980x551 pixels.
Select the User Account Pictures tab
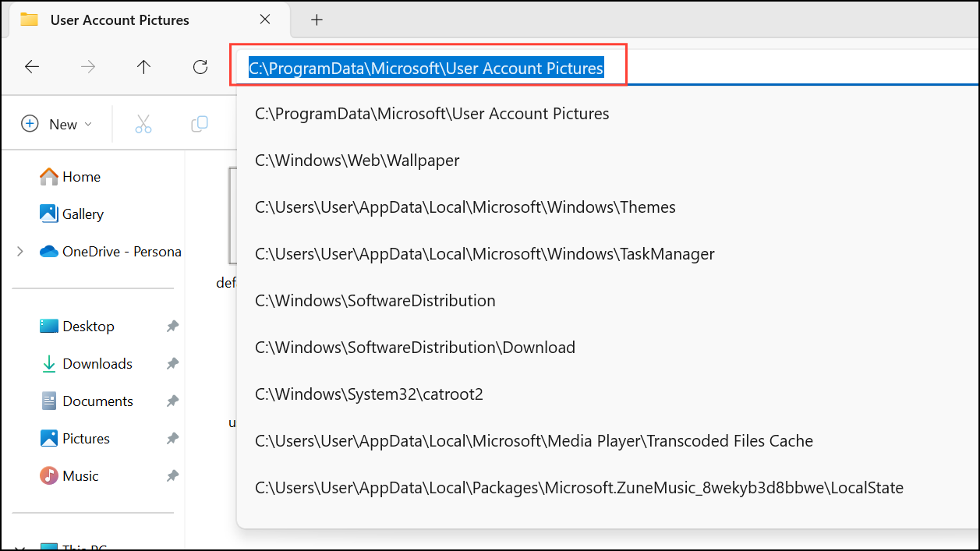[x=148, y=20]
